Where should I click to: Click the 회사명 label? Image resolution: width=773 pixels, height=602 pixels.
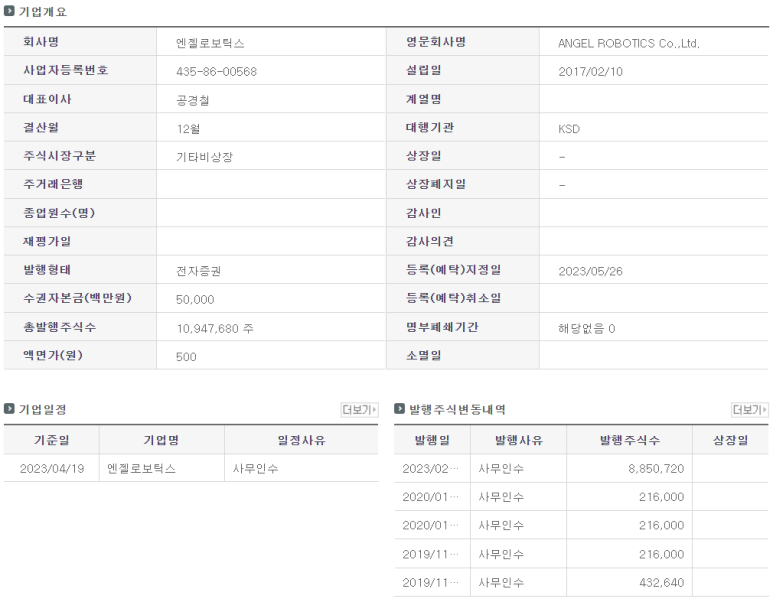tap(41, 42)
